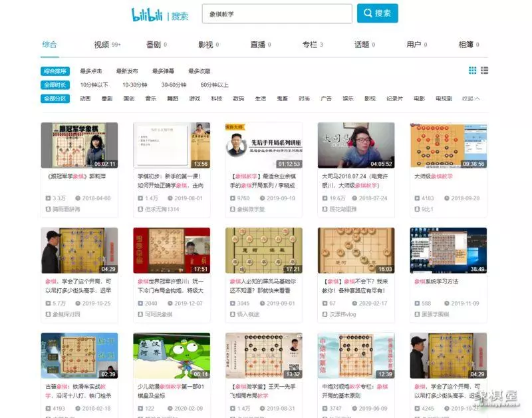
Task: Click the blue 搜索 search button
Action: 377,13
